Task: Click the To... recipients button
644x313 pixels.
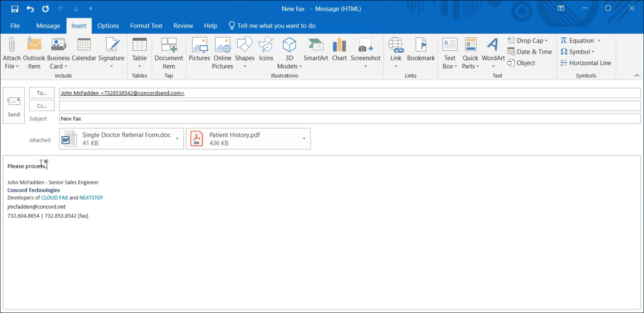Action: point(42,93)
